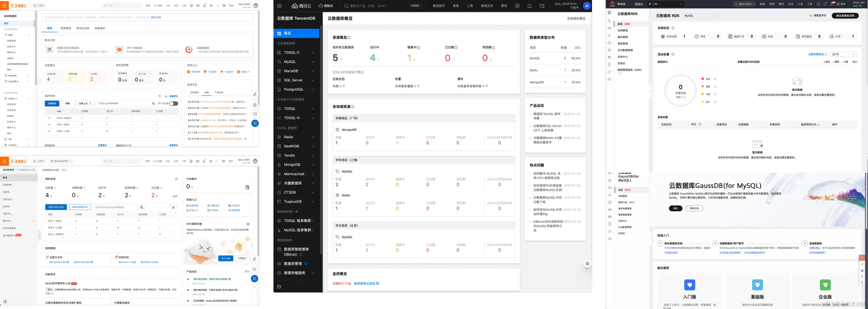Image resolution: width=868 pixels, height=309 pixels.
Task: Collapse Tencent sidebar via bottom menu icon
Action: [x=279, y=287]
